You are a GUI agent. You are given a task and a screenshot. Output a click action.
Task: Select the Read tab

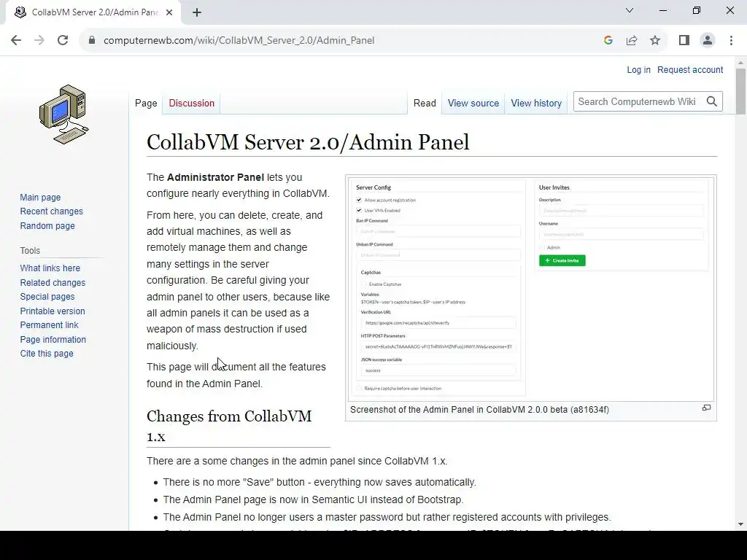click(x=425, y=104)
